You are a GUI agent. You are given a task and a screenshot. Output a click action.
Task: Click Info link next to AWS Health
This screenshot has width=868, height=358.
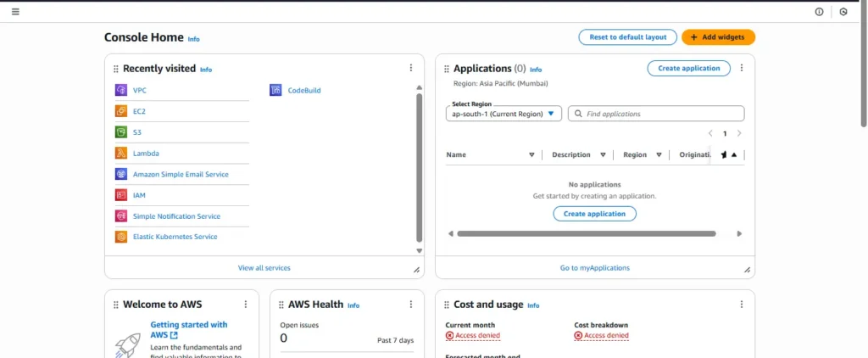pyautogui.click(x=353, y=305)
